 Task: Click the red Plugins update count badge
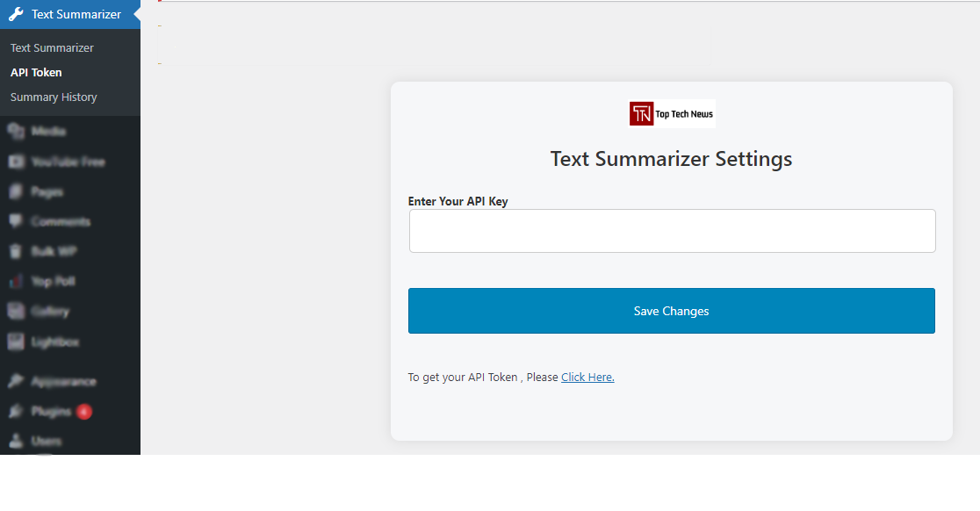83,412
